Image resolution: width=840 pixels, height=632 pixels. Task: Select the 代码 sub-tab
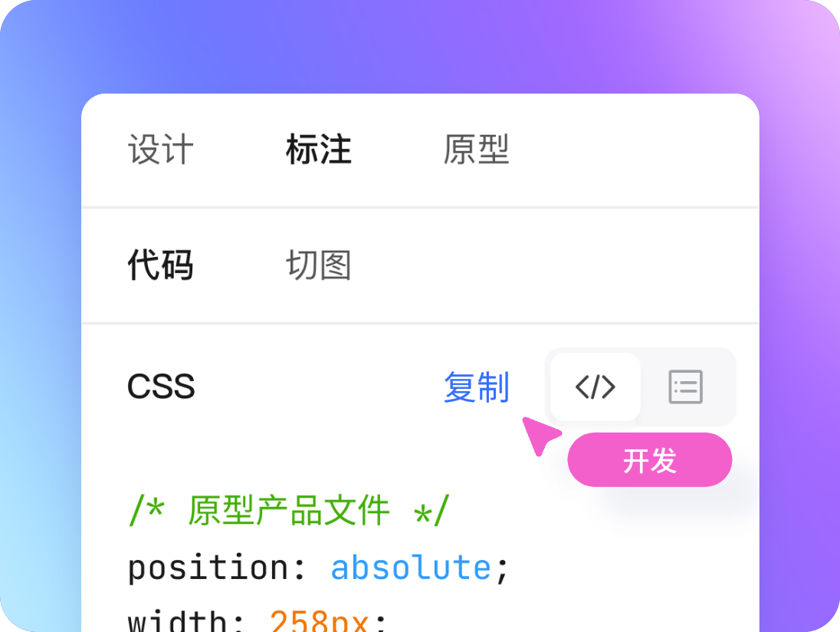coord(160,265)
